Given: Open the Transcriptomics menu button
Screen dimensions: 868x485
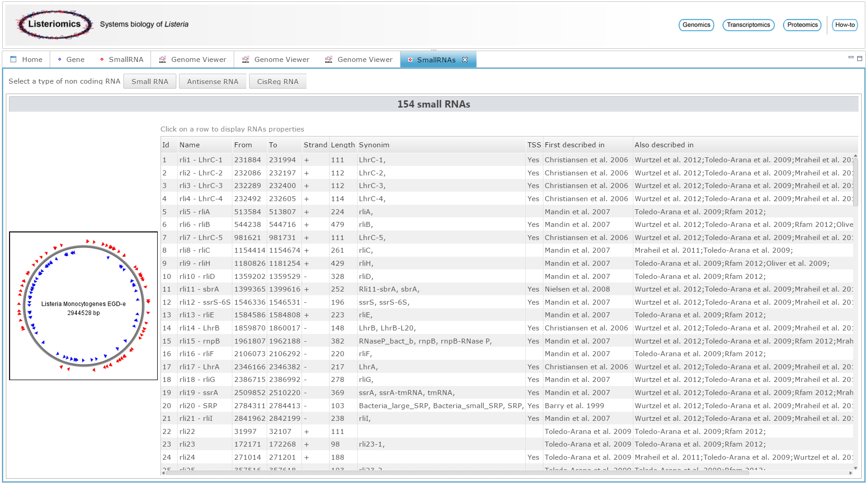Looking at the screenshot, I should [x=748, y=25].
